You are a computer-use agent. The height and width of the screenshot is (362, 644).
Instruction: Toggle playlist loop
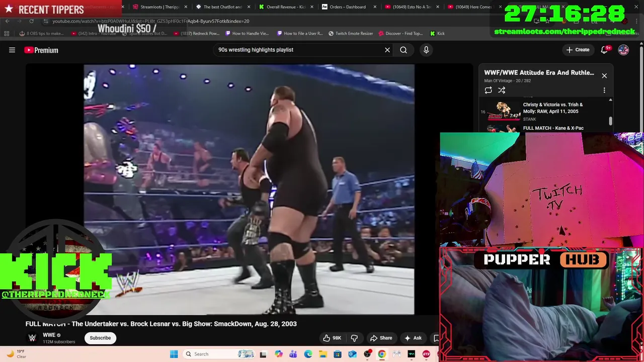click(488, 90)
